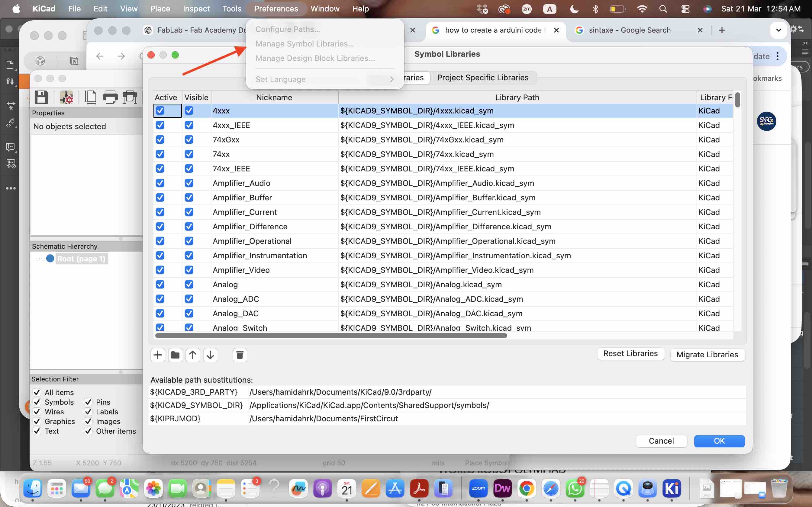Uncheck Active for 74xGxx library

coord(160,139)
